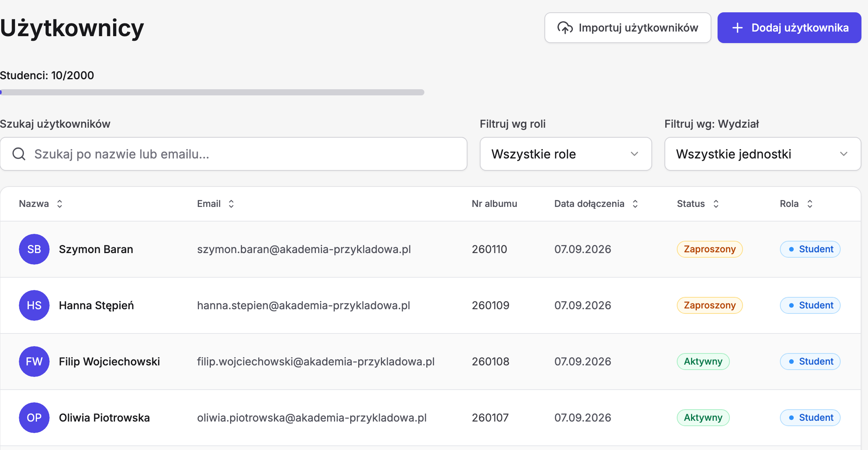868x450 pixels.
Task: Click the plus icon in Dodaj użytkownika
Action: (x=737, y=28)
